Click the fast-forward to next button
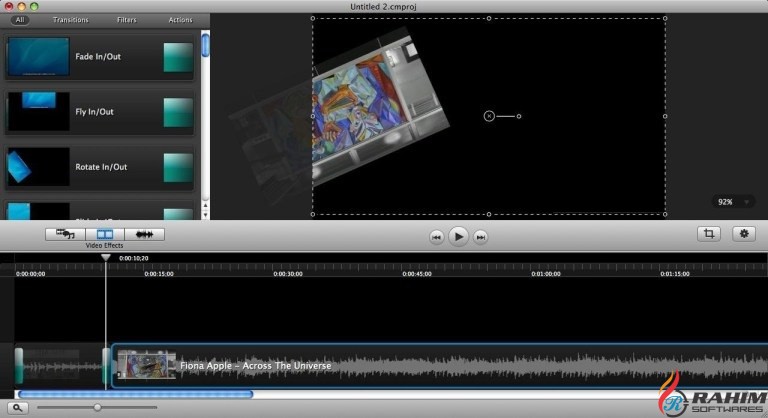Viewport: 768px width, 418px height. tap(480, 237)
